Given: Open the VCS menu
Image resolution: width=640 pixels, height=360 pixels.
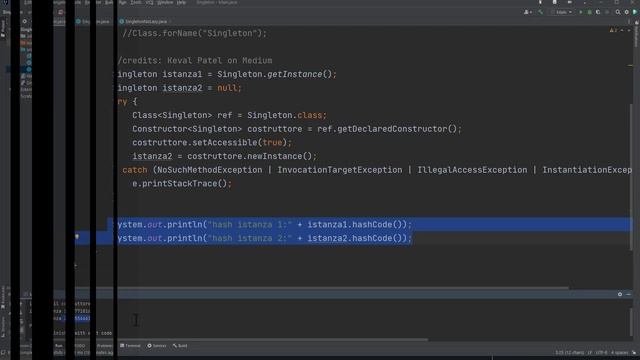Looking at the screenshot, I should [x=149, y=2].
